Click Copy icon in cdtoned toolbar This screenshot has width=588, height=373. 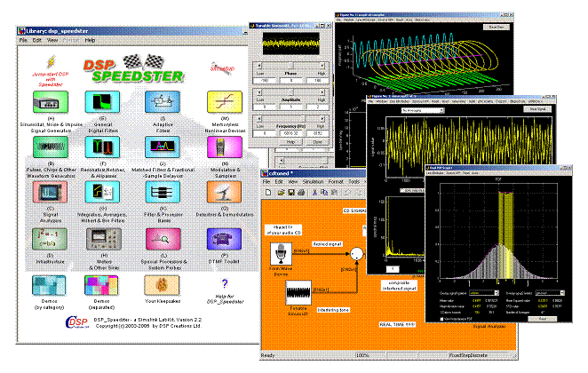[324, 193]
